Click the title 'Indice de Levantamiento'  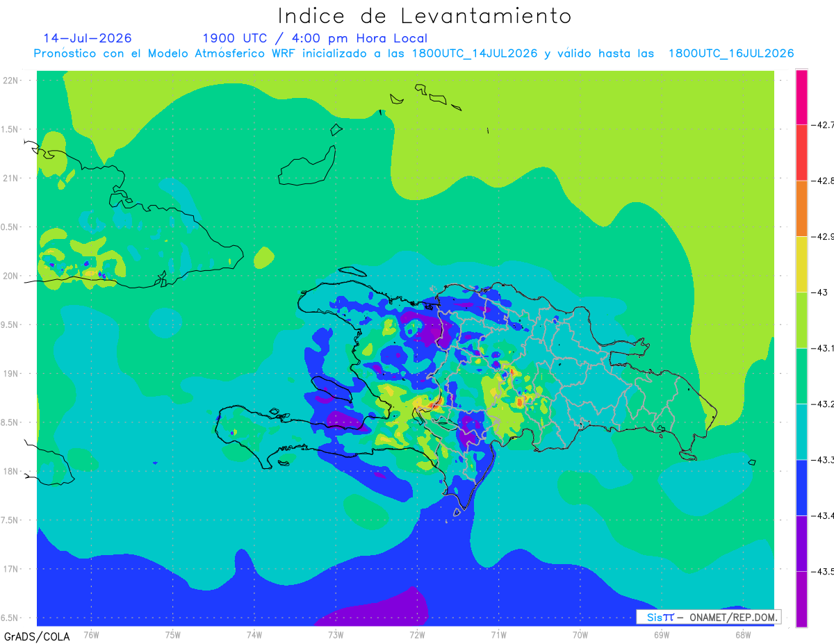pyautogui.click(x=425, y=15)
